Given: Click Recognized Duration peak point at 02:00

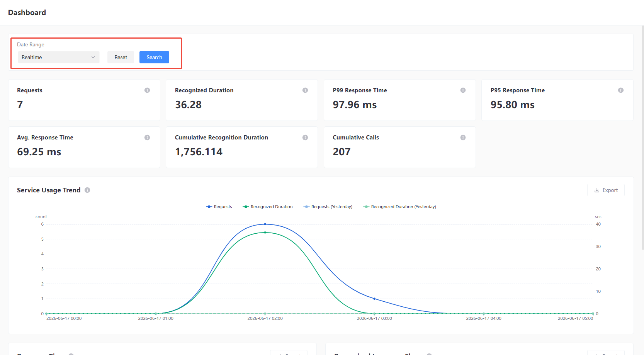Looking at the screenshot, I should (x=265, y=233).
